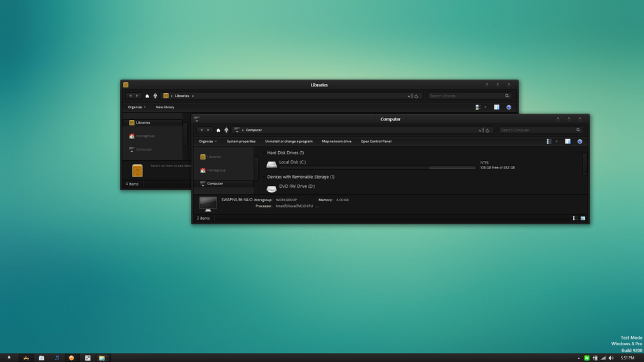Switch to large icons view in Computer status bar
Image resolution: width=644 pixels, height=362 pixels.
pos(582,218)
